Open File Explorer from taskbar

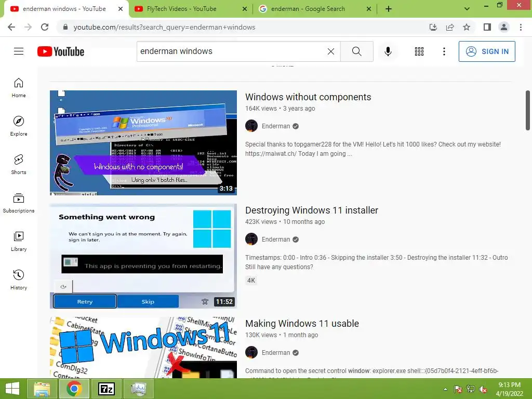[x=42, y=389]
